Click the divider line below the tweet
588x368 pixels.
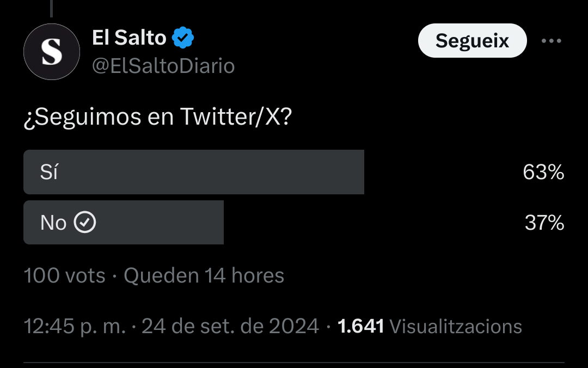click(294, 363)
